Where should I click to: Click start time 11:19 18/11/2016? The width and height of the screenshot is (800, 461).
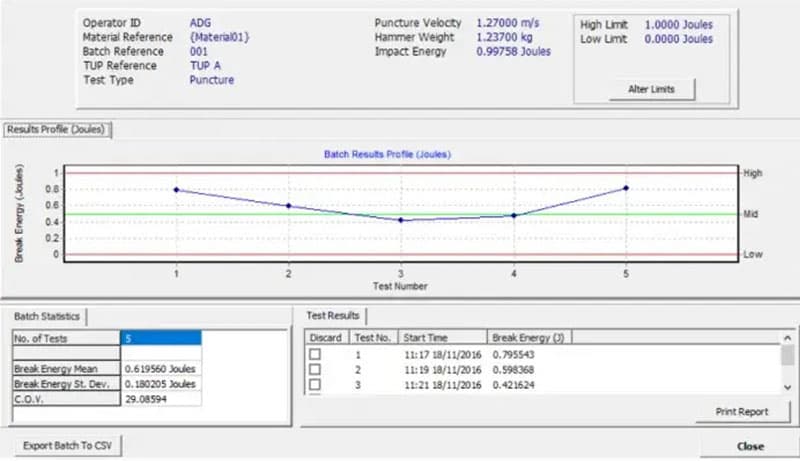click(x=443, y=370)
